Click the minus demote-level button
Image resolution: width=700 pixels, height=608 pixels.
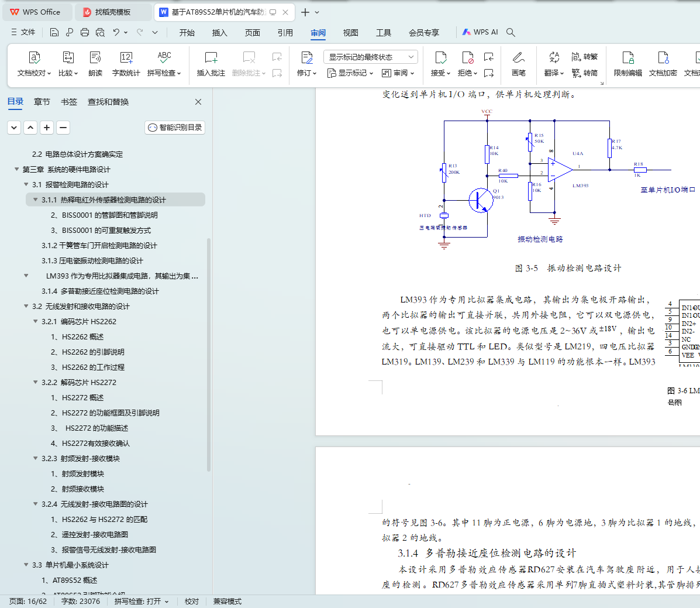[x=63, y=128]
